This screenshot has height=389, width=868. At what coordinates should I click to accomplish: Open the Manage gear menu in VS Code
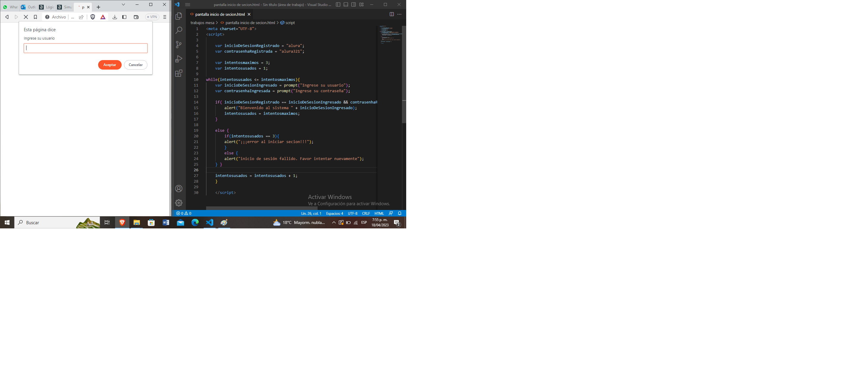(x=179, y=203)
